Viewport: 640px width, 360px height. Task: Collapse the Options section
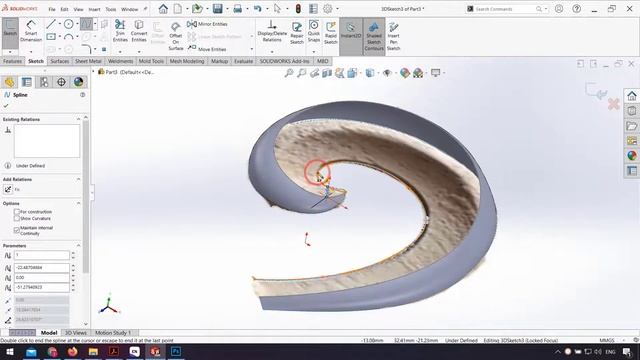[x=78, y=203]
